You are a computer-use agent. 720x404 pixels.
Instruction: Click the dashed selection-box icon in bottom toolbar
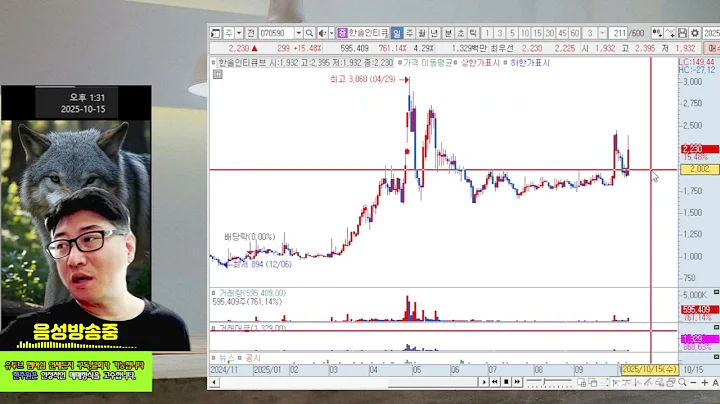pyautogui.click(x=604, y=382)
